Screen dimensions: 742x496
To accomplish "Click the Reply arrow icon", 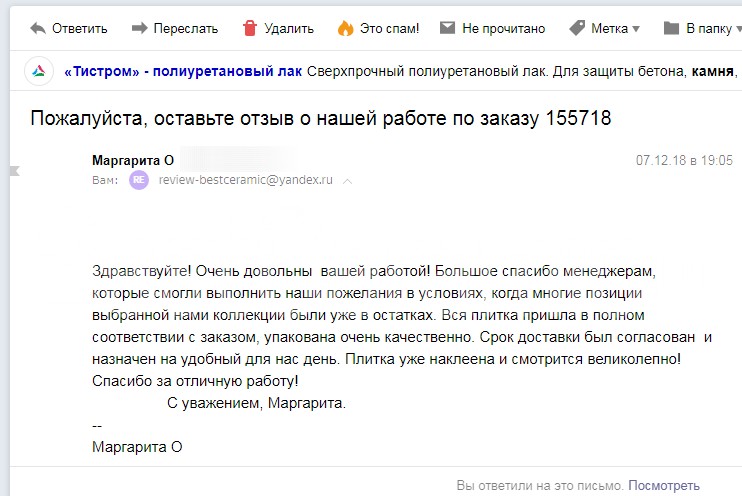I will [38, 28].
